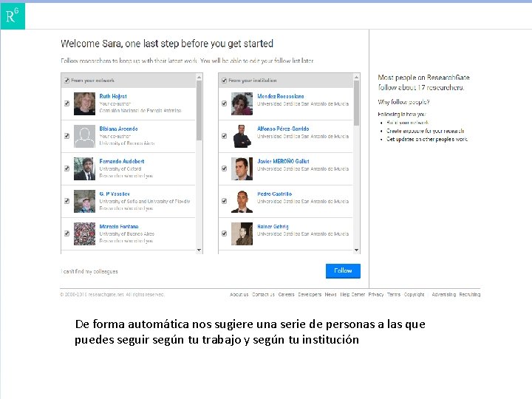Click 'University of Oxford' under Fernando Audebert
This screenshot has width=532, height=399.
(120, 169)
